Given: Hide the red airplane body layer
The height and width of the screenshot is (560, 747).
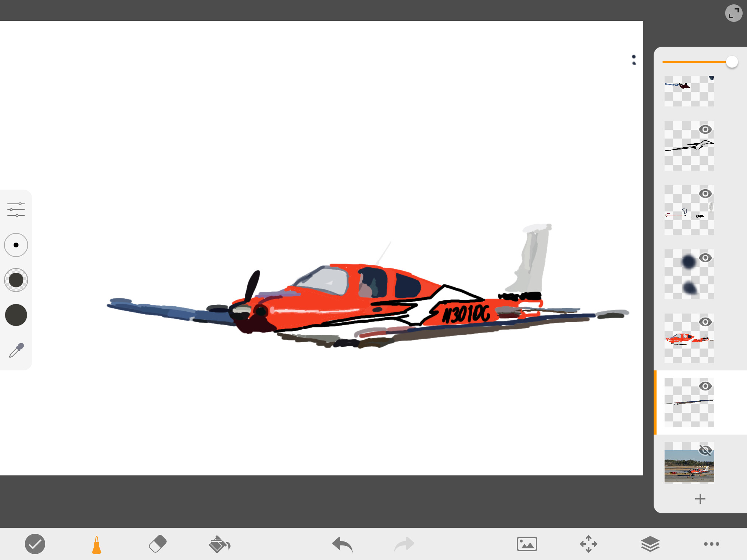Looking at the screenshot, I should 705,322.
